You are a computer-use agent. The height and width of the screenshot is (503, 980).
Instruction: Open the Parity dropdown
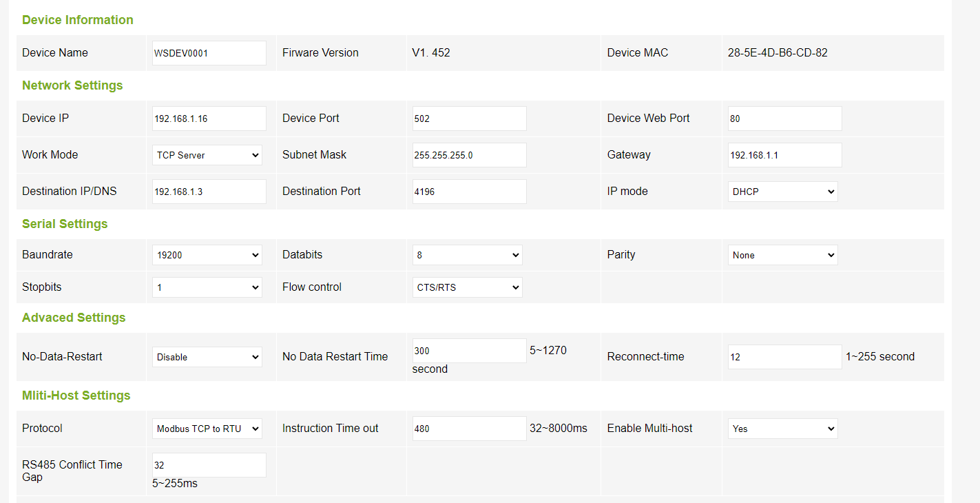coord(782,255)
